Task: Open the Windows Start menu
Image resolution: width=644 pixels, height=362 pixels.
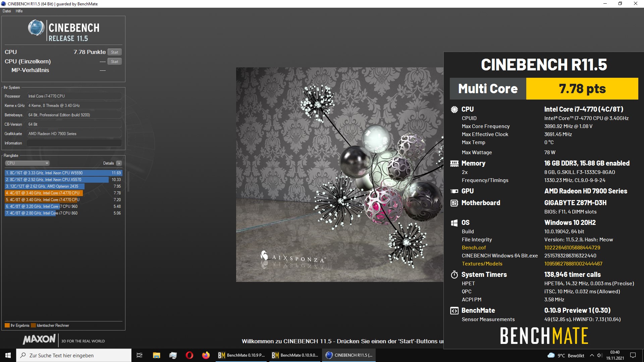Action: coord(8,355)
